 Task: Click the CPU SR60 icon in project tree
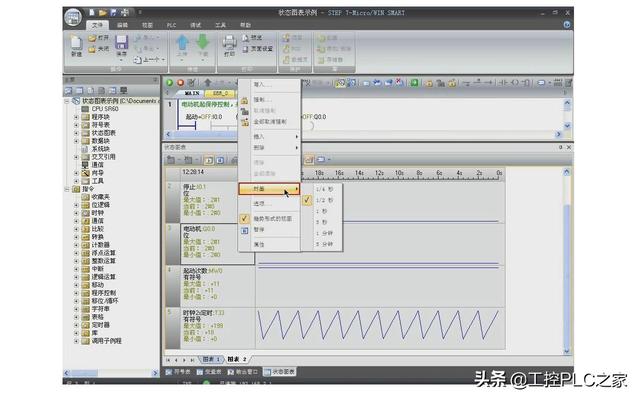(x=85, y=109)
